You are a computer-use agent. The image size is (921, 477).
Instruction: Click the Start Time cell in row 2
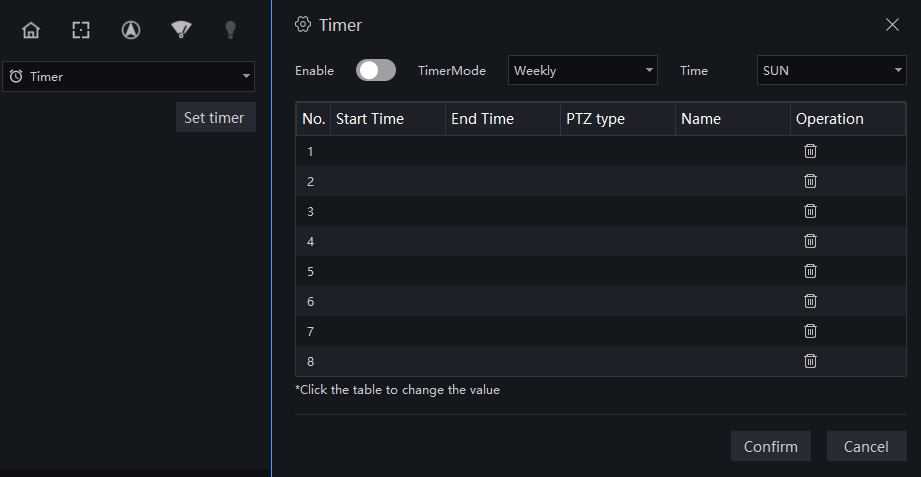pyautogui.click(x=388, y=181)
